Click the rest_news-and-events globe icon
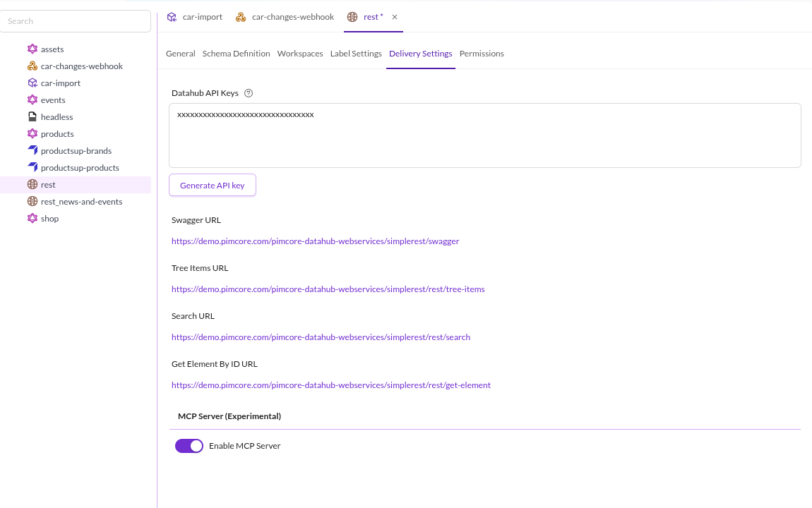 point(32,201)
